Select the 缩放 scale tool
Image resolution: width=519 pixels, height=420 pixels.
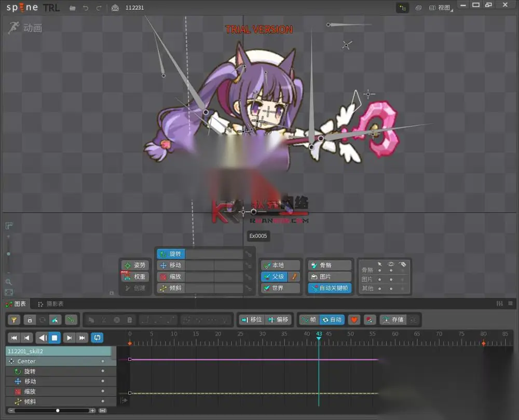[x=171, y=277]
